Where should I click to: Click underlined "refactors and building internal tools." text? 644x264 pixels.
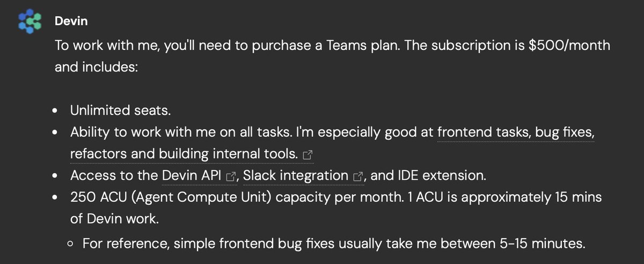184,154
